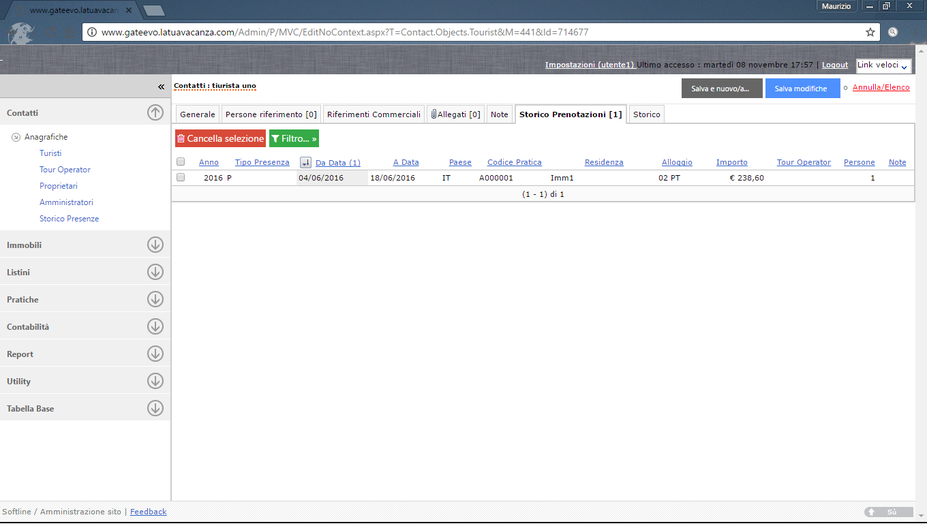This screenshot has width=927, height=526.
Task: Switch to the Generale tab
Action: pos(197,115)
